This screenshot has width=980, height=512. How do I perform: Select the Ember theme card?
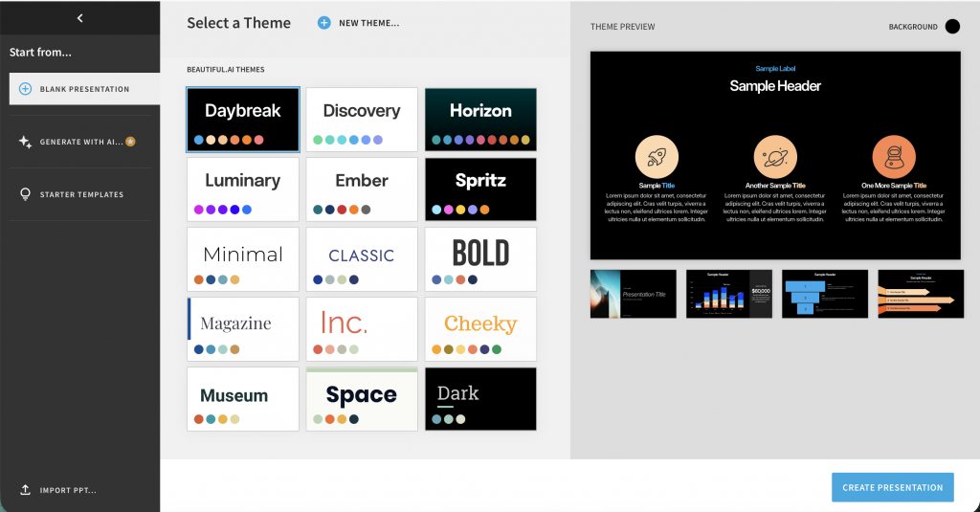[362, 189]
